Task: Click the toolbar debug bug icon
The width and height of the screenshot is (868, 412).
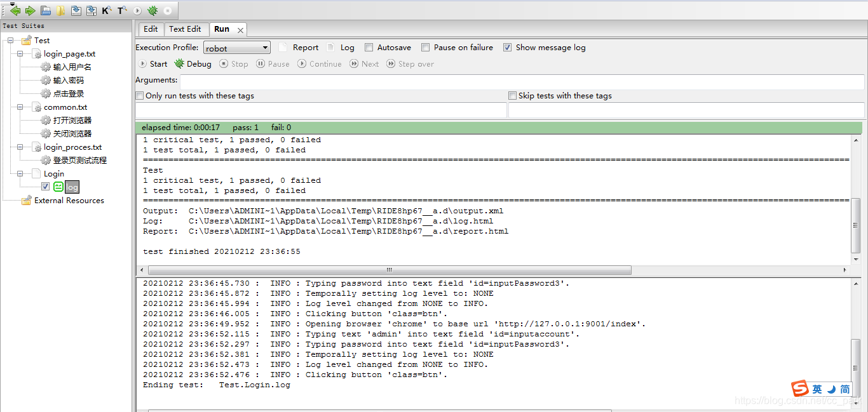Action: coord(153,11)
